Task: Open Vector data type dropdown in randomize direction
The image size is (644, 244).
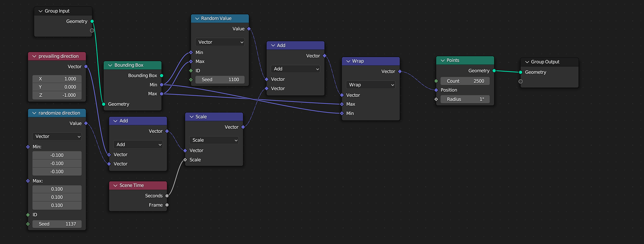Action: [x=57, y=136]
